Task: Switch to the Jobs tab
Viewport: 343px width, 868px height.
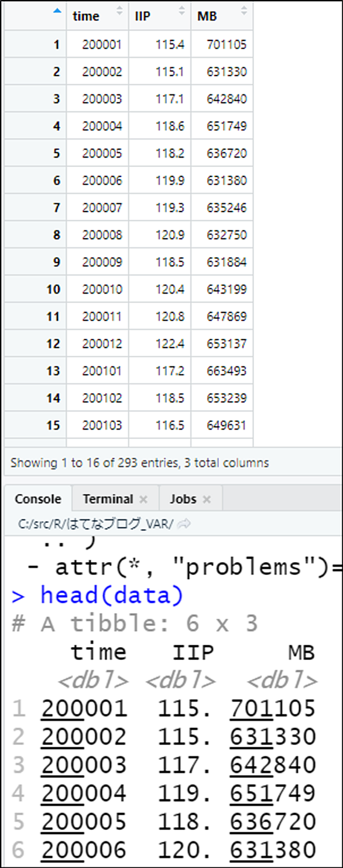Action: pos(183,499)
